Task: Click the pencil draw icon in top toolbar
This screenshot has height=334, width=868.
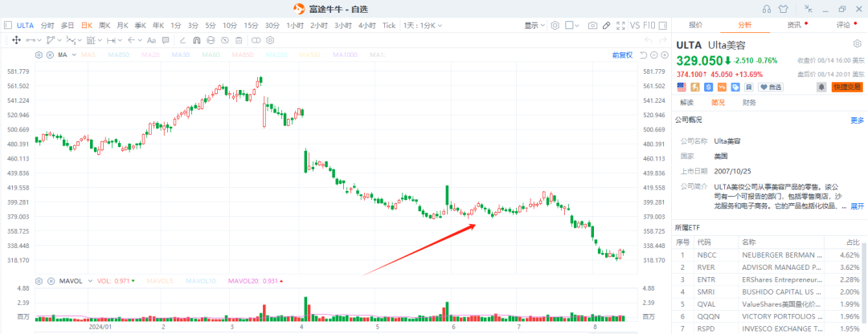Action: [x=607, y=26]
